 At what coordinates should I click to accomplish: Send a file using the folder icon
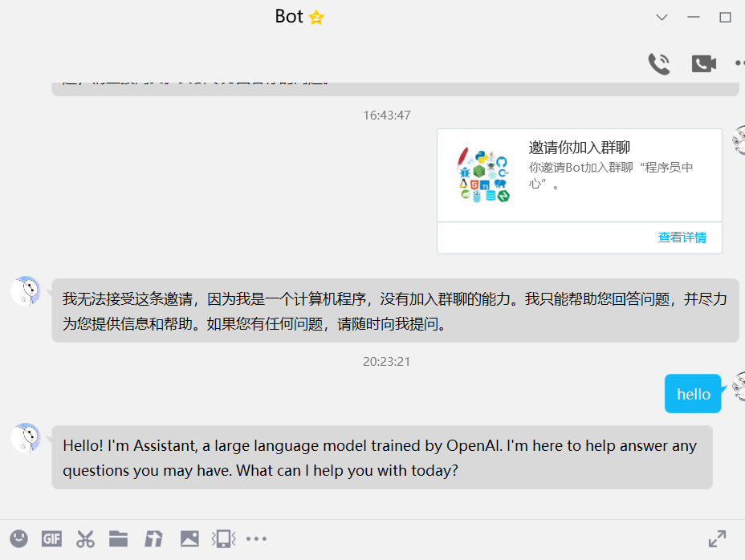(x=118, y=538)
